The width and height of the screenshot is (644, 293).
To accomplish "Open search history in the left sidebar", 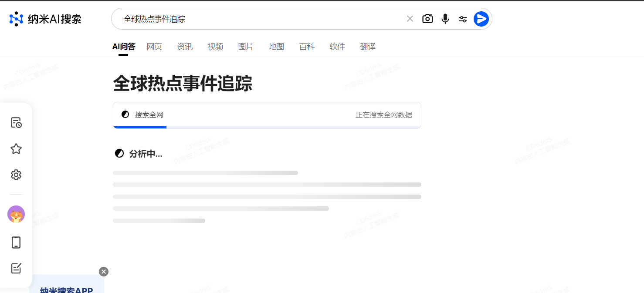I will coord(16,122).
